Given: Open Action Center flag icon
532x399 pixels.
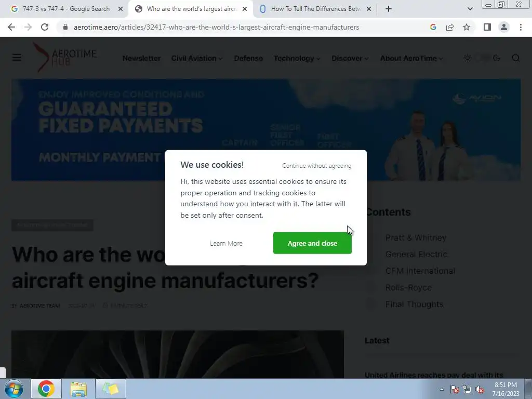Looking at the screenshot, I should (x=455, y=389).
